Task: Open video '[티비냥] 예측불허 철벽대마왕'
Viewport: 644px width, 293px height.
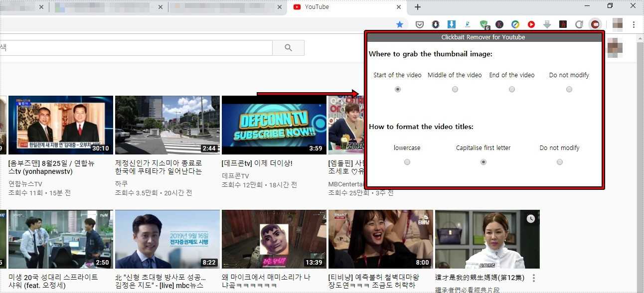Action: [x=374, y=282]
